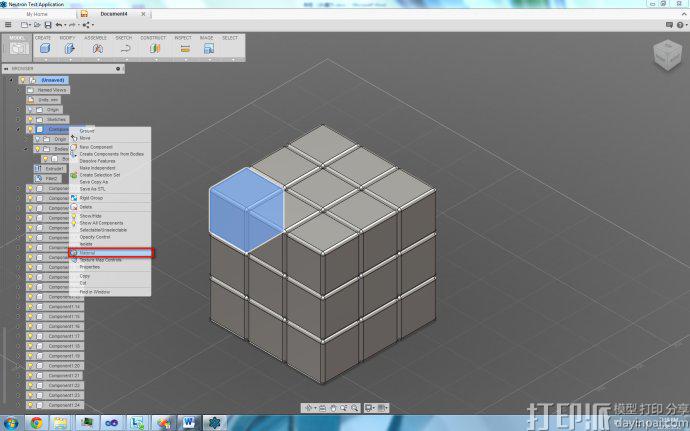Image resolution: width=690 pixels, height=431 pixels.
Task: Click the Zoom magnifier icon
Action: [x=354, y=408]
